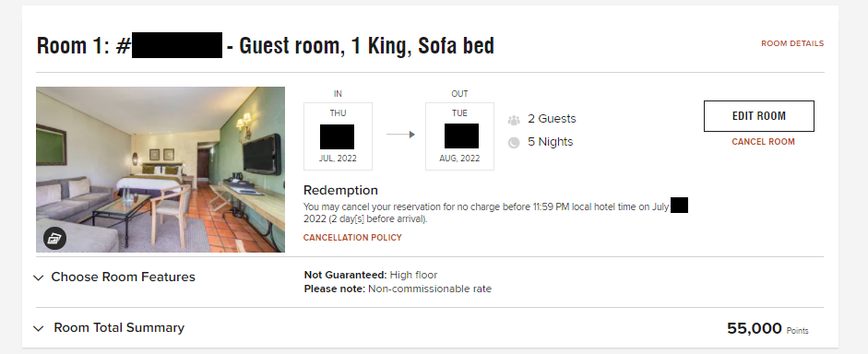Click the 5 Nights text

551,142
